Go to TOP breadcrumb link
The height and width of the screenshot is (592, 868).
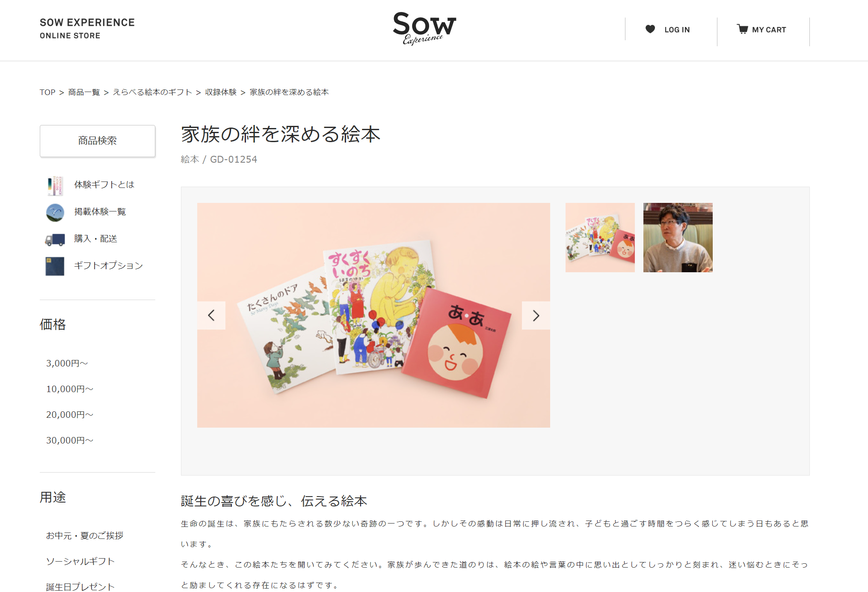tap(47, 92)
